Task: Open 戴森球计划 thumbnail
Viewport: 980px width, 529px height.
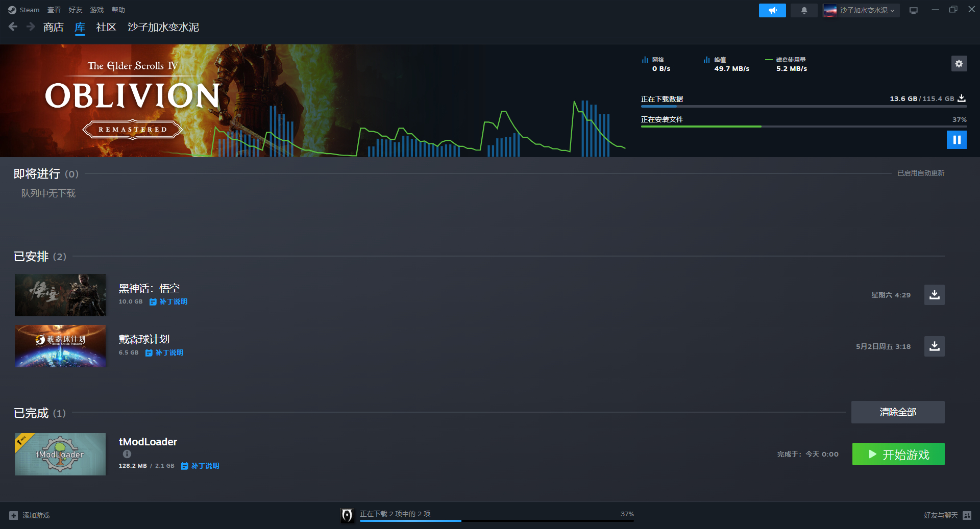Action: 60,346
